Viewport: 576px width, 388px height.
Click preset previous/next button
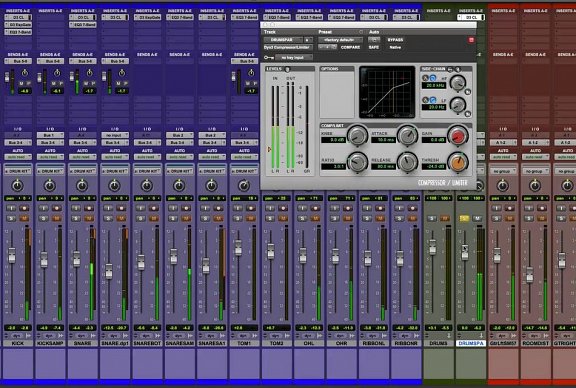[x=327, y=47]
